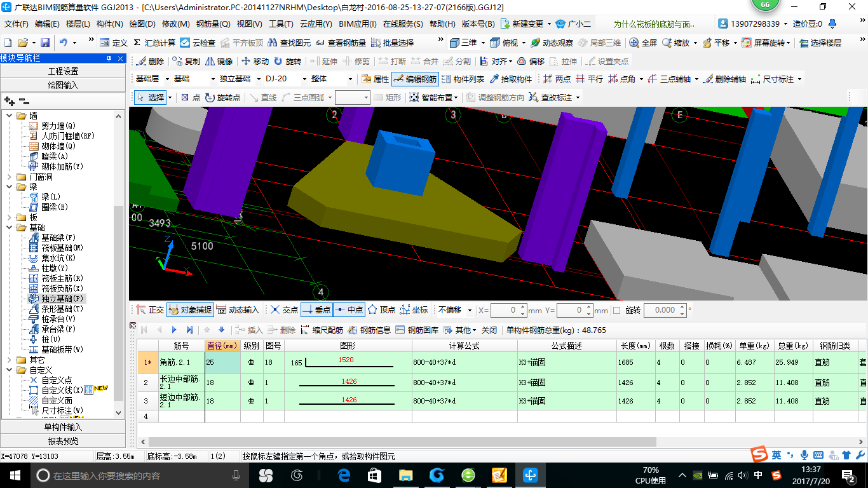The height and width of the screenshot is (488, 868).
Task: Toggle 顶点 vertex snap
Action: tap(381, 310)
